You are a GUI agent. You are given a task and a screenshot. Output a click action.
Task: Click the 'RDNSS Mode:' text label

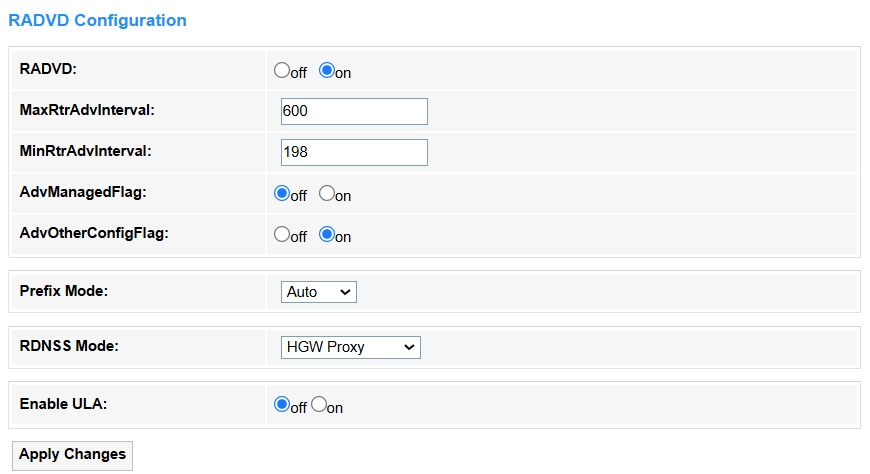(69, 346)
